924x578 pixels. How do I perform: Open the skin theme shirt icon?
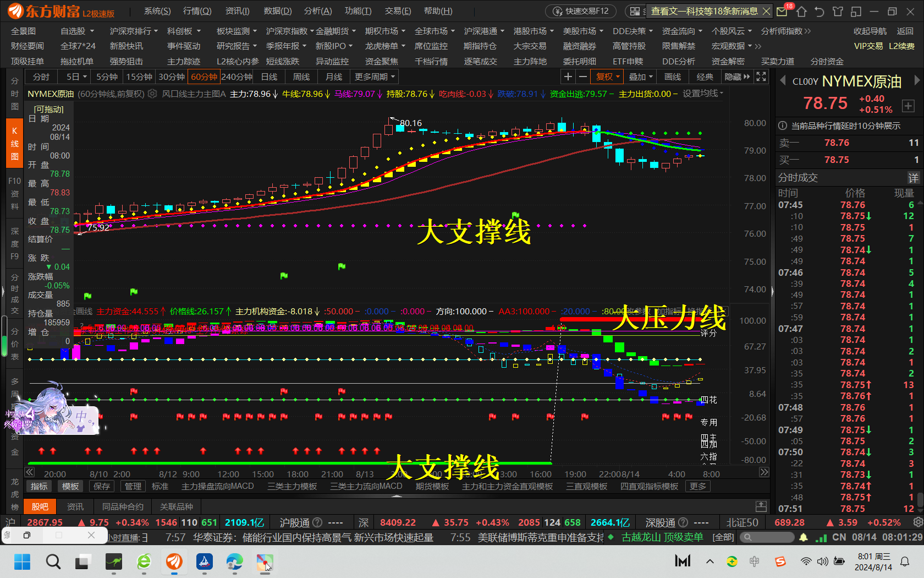838,11
